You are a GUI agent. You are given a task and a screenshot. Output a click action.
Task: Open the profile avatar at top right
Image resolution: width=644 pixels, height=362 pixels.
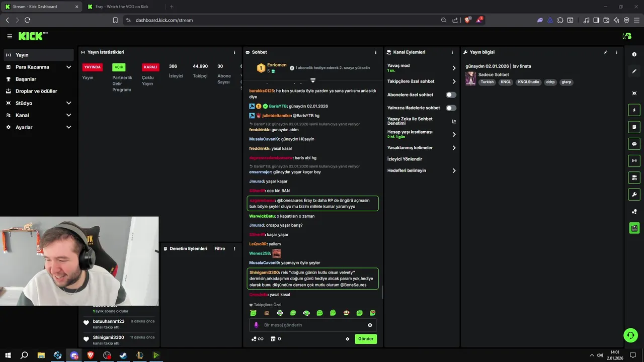tap(627, 36)
